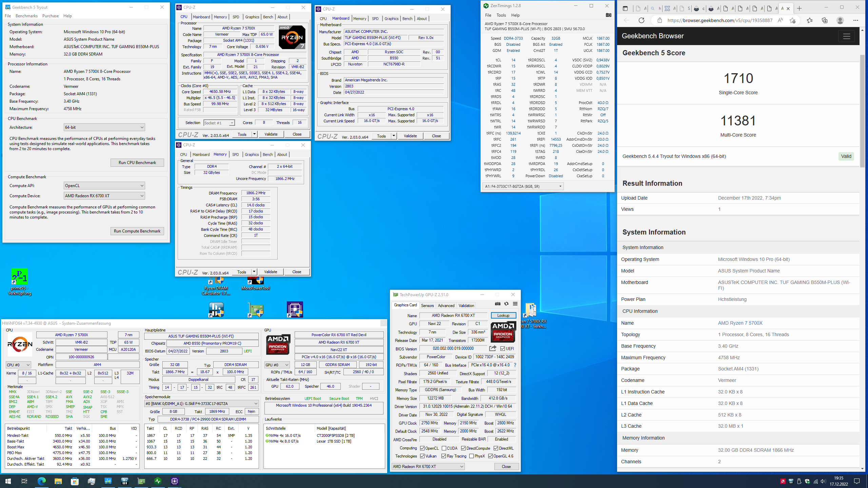Image resolution: width=868 pixels, height=488 pixels.
Task: Click Lookup button in GPU-Z
Action: tap(503, 315)
